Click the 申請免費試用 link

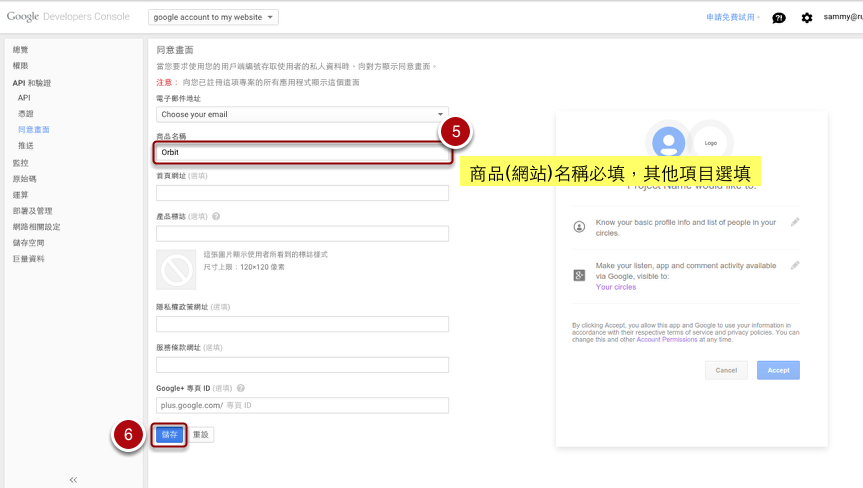[x=734, y=17]
